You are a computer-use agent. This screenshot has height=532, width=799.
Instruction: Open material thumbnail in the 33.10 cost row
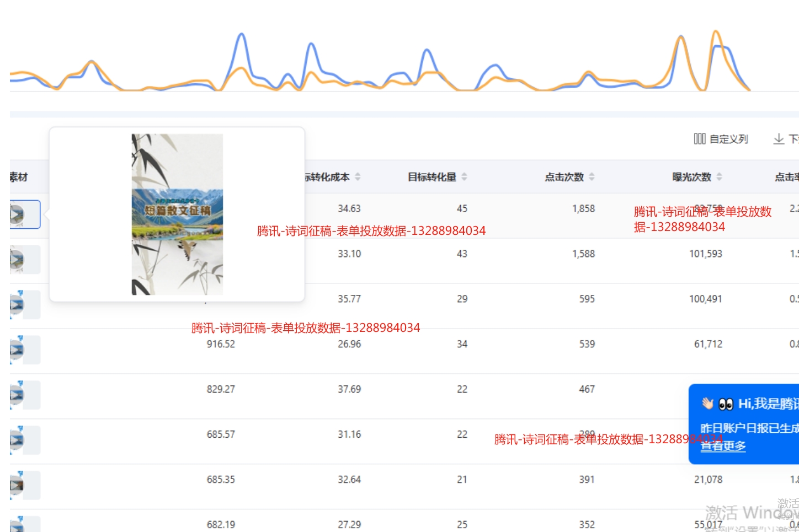tap(18, 260)
